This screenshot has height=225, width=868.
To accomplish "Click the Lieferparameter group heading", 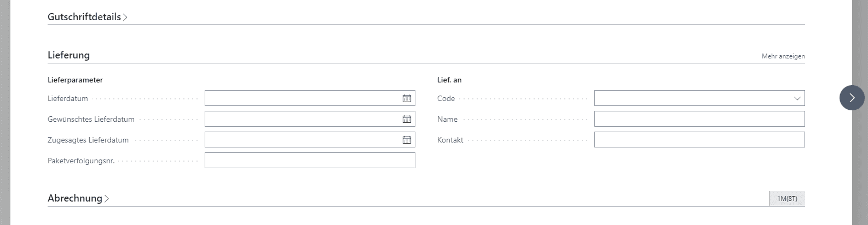I will click(75, 80).
